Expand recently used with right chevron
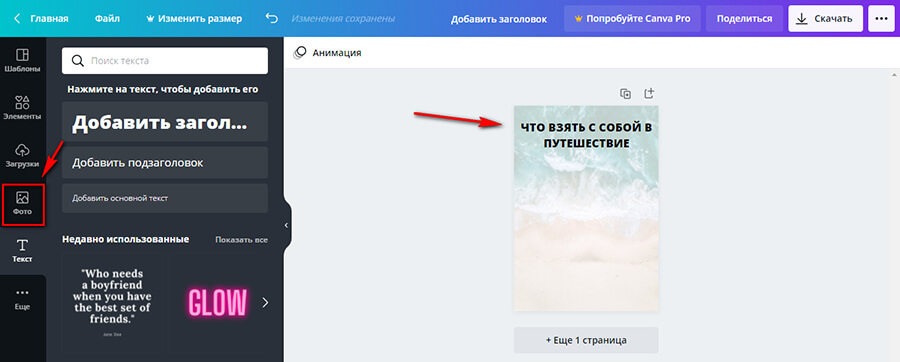900x362 pixels. (x=265, y=302)
